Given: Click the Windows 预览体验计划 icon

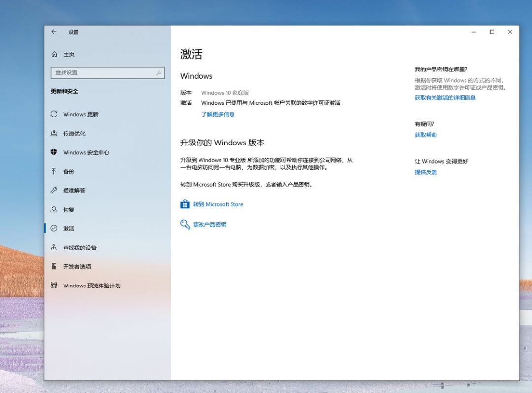Looking at the screenshot, I should coord(54,286).
